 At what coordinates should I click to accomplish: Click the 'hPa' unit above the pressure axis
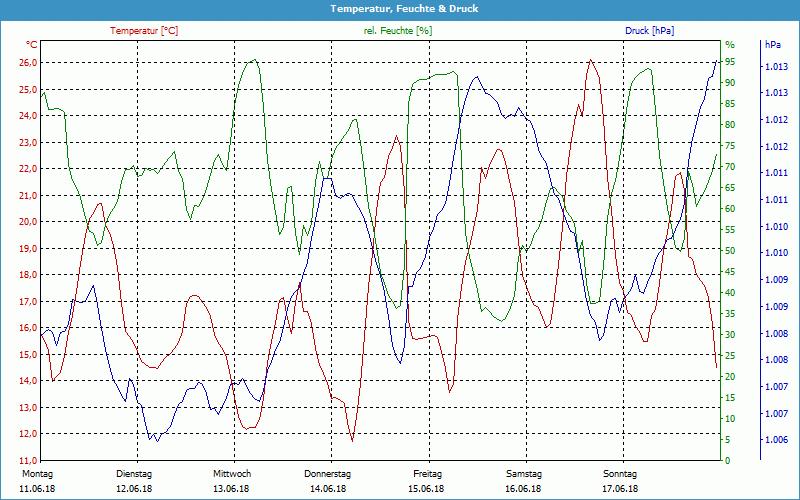[772, 45]
